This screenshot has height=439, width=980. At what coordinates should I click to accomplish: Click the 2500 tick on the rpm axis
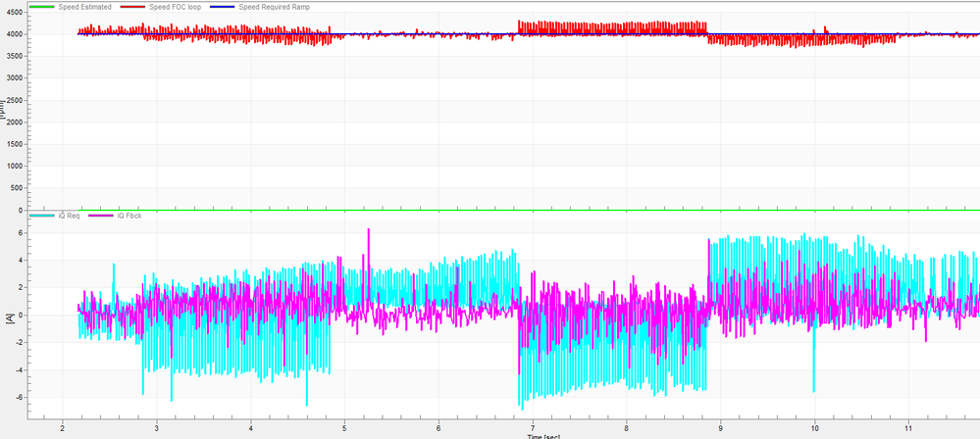pos(17,100)
